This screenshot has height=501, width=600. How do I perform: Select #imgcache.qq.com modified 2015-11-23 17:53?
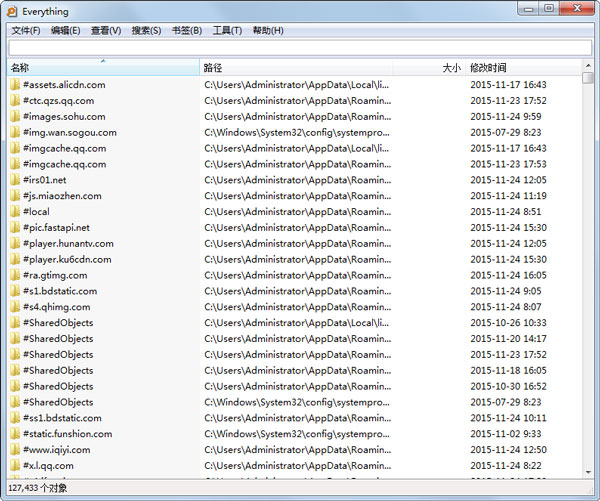pyautogui.click(x=65, y=164)
